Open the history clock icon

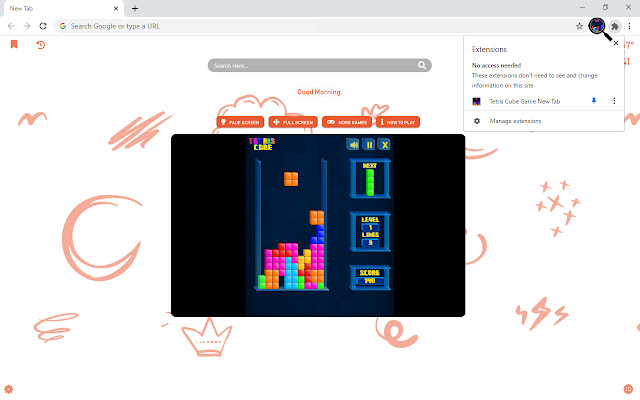40,44
